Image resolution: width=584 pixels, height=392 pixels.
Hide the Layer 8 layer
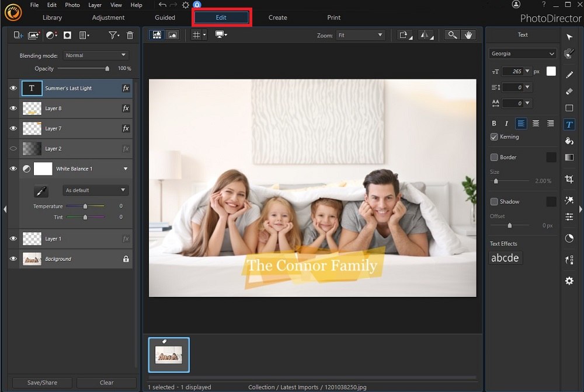coord(13,108)
